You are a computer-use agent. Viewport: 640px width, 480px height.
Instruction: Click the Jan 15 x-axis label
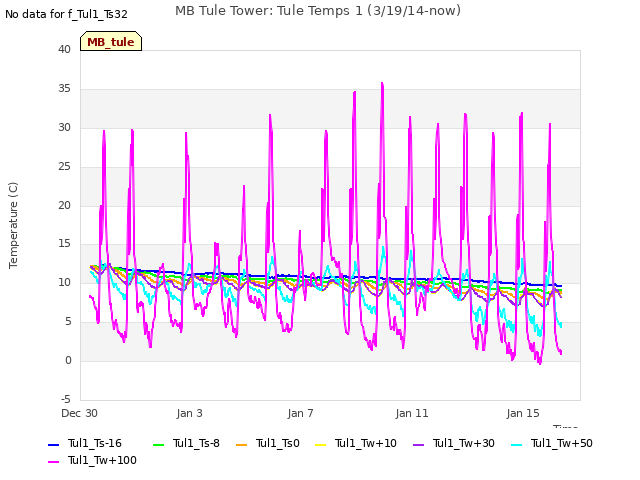pos(523,413)
